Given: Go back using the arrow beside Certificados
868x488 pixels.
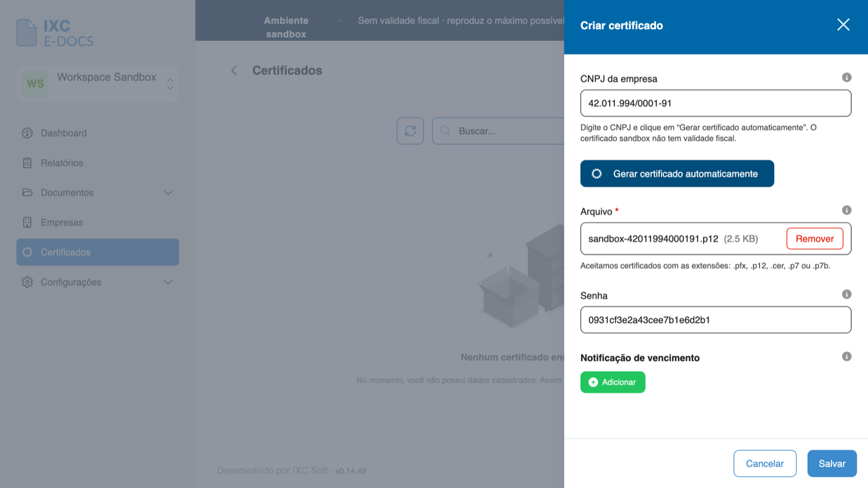Looking at the screenshot, I should (x=234, y=71).
